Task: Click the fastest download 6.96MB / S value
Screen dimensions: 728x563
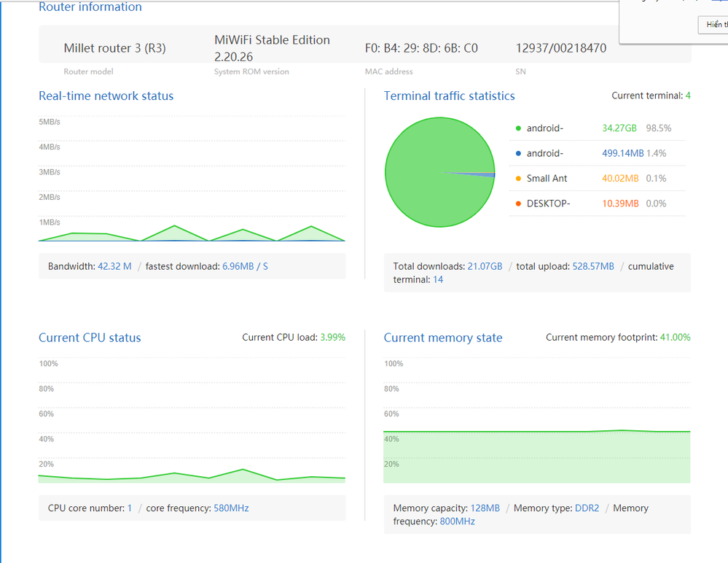Action: coord(245,266)
